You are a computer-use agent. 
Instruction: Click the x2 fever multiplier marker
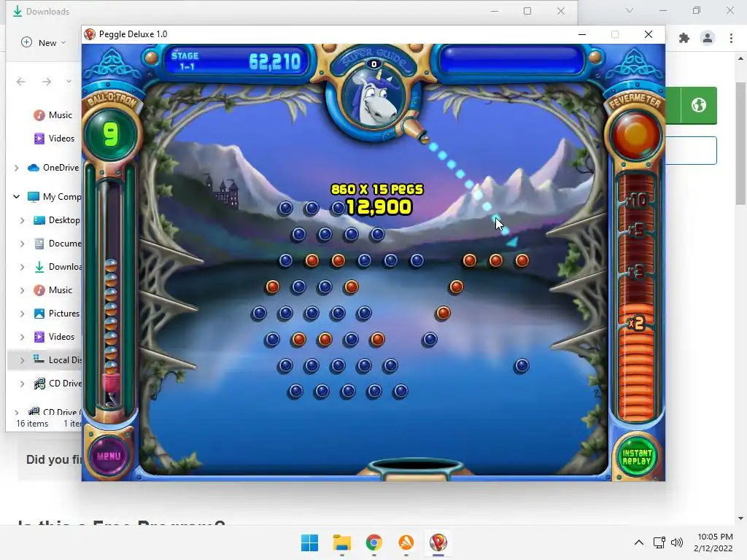[x=636, y=323]
